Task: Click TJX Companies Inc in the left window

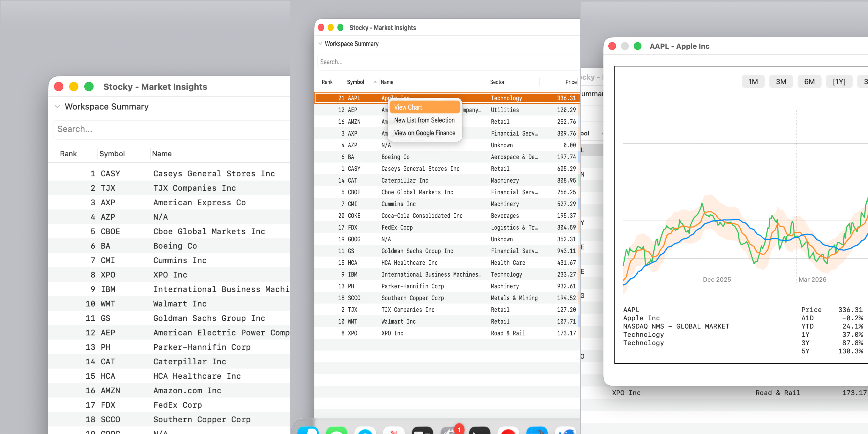Action: 194,188
